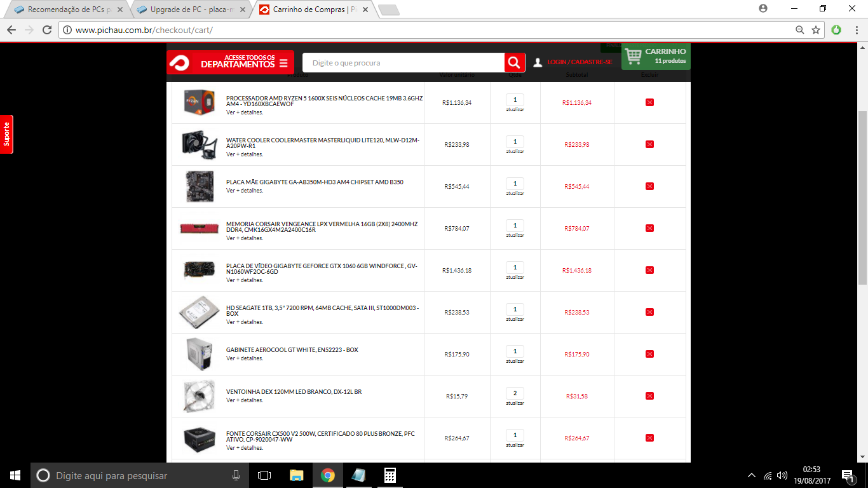The image size is (868, 488).
Task: Remove Water Cooler Coolermaster from cart
Action: (x=649, y=144)
